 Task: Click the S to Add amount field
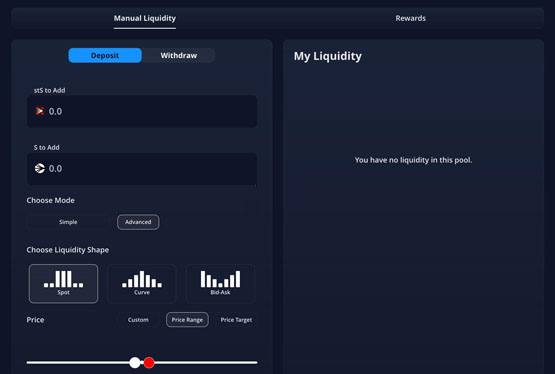(142, 169)
